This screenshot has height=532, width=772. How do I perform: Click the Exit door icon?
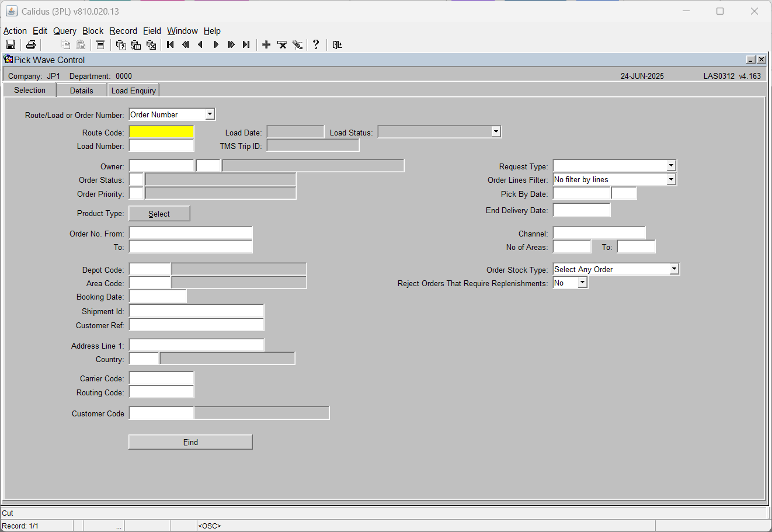tap(338, 45)
